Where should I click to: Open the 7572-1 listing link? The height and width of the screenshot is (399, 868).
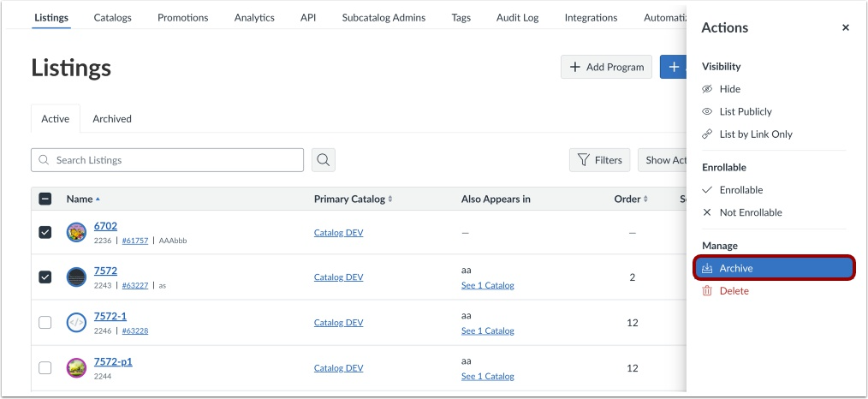pos(110,317)
